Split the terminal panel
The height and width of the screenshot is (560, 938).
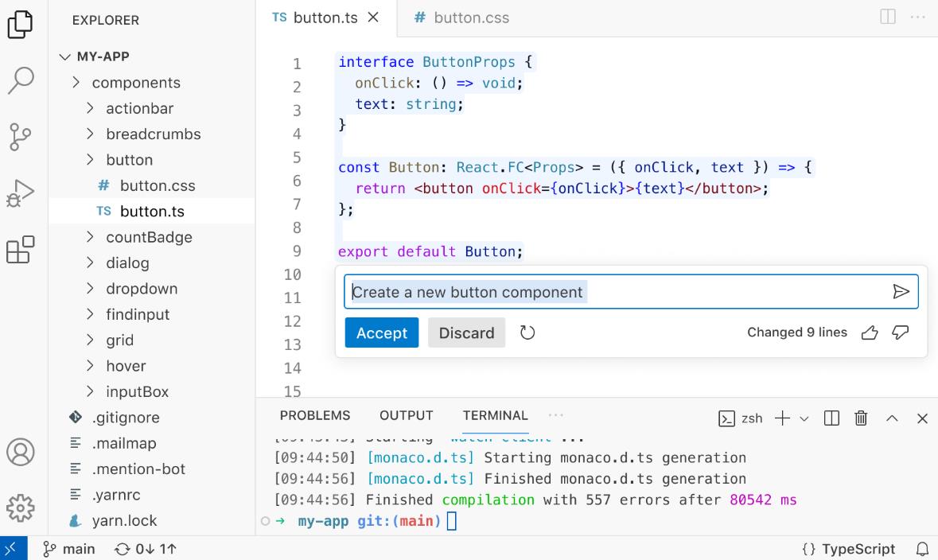(x=831, y=418)
